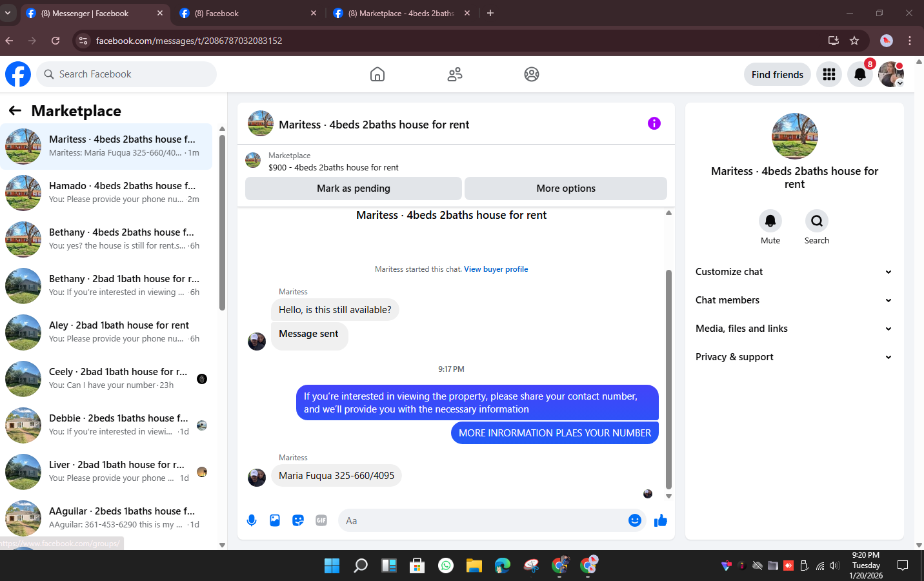Click $900 - 4beds 2baths listing text
The width and height of the screenshot is (924, 581).
click(334, 167)
